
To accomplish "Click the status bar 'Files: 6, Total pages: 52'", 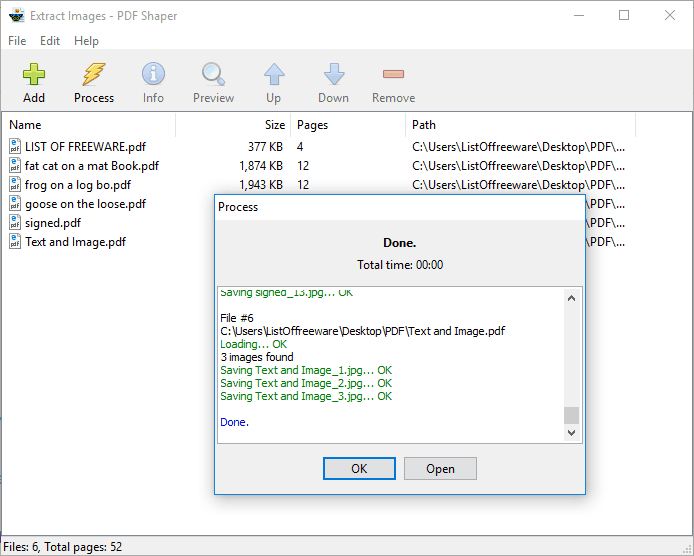I will tap(62, 547).
